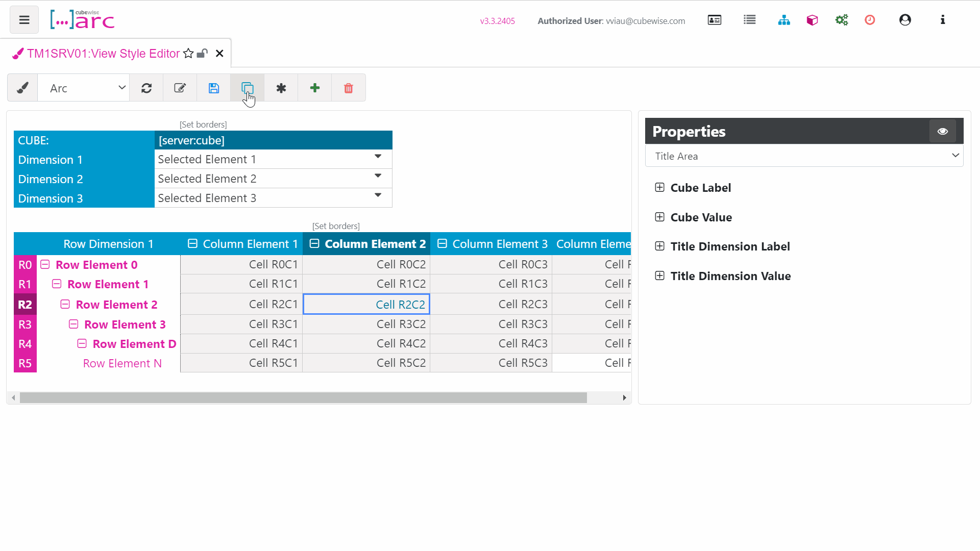The width and height of the screenshot is (980, 551).
Task: Collapse Row Element 2 in the grid
Action: pyautogui.click(x=65, y=305)
